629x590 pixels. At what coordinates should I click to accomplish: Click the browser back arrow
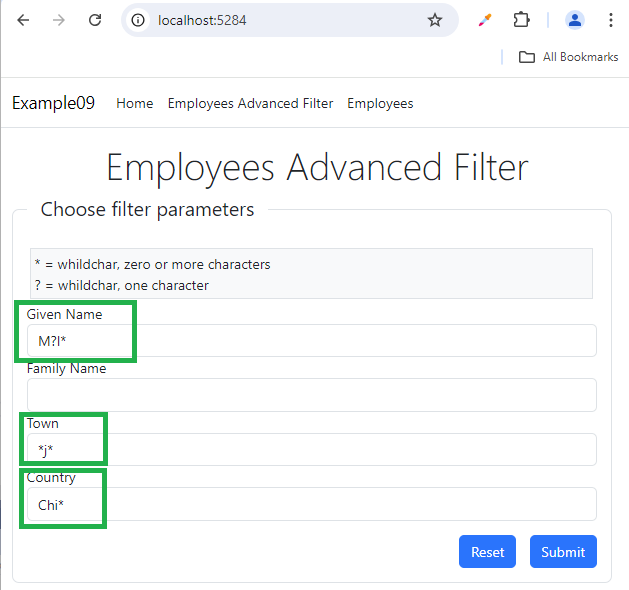pyautogui.click(x=24, y=20)
